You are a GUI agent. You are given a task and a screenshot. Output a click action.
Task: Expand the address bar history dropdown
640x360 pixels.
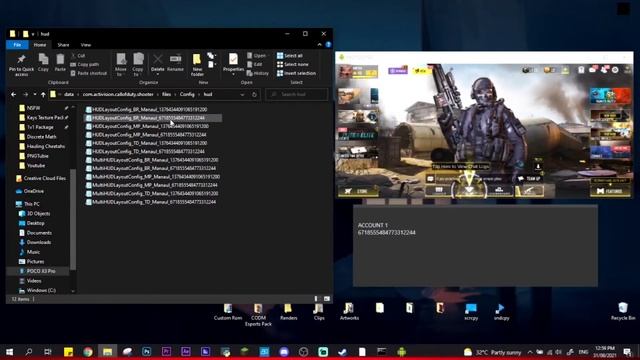242,94
